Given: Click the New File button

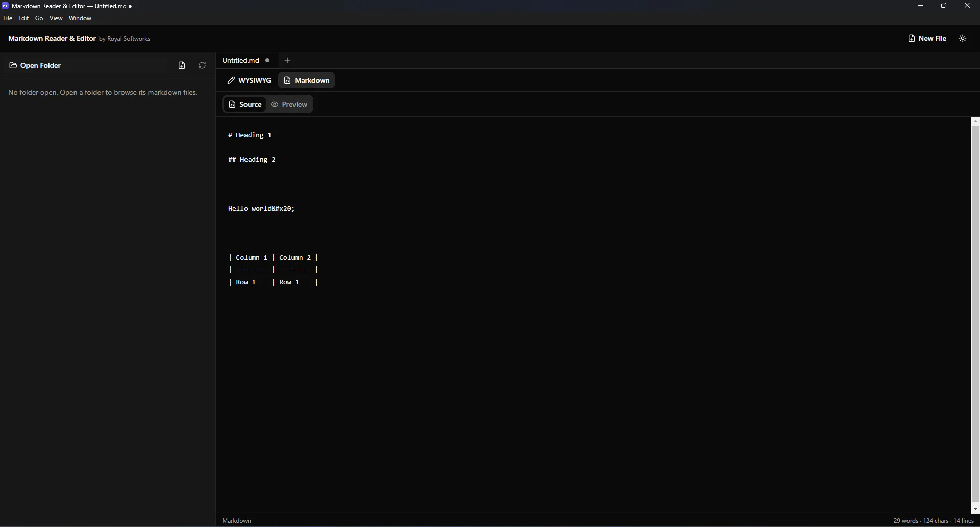Looking at the screenshot, I should tap(927, 38).
